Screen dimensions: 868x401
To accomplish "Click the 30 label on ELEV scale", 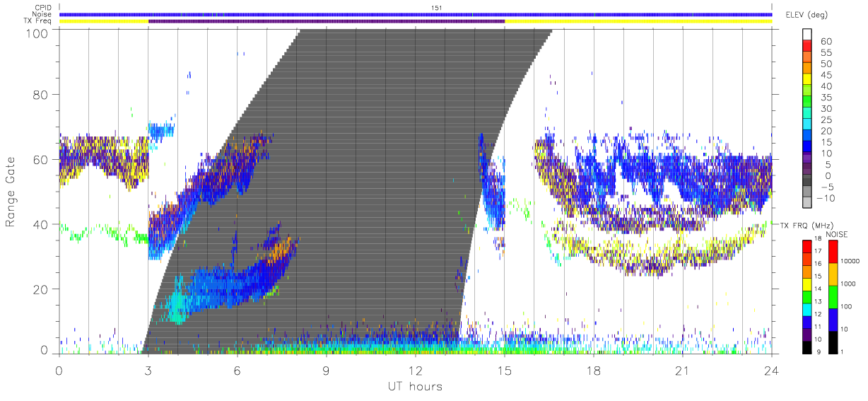I will (x=826, y=108).
